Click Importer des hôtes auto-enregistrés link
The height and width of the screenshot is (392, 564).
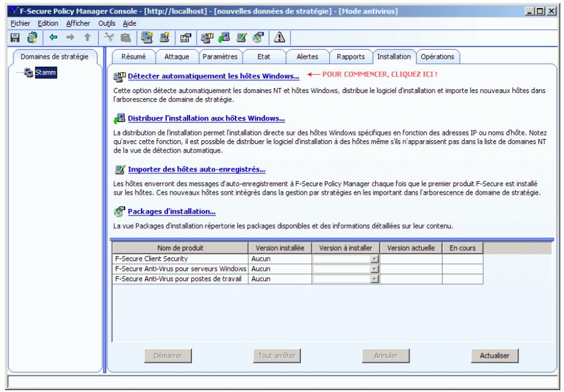point(196,169)
